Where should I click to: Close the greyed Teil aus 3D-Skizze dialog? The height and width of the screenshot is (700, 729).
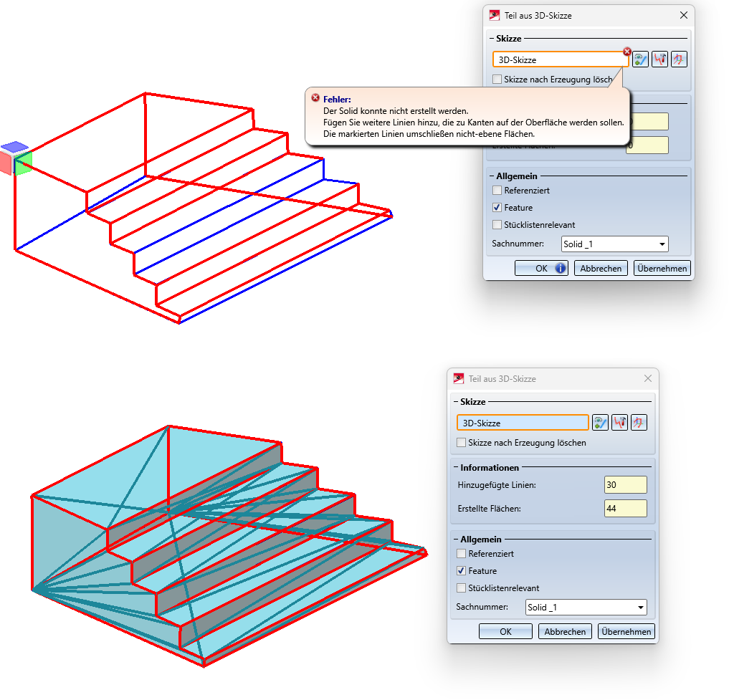(x=647, y=379)
